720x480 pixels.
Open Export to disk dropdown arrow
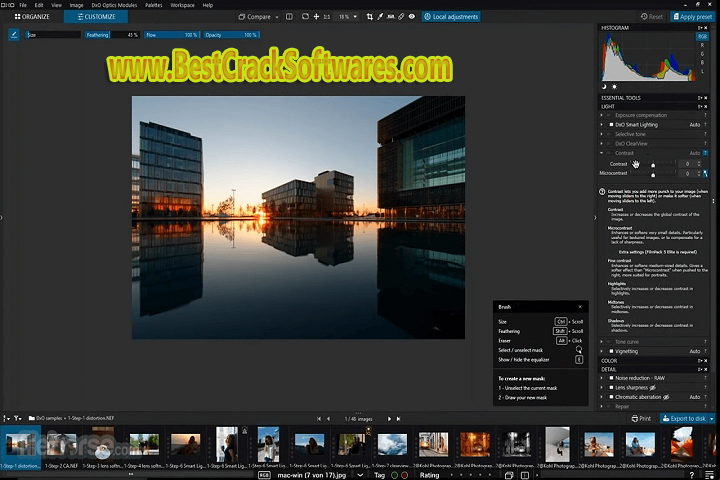[x=712, y=418]
